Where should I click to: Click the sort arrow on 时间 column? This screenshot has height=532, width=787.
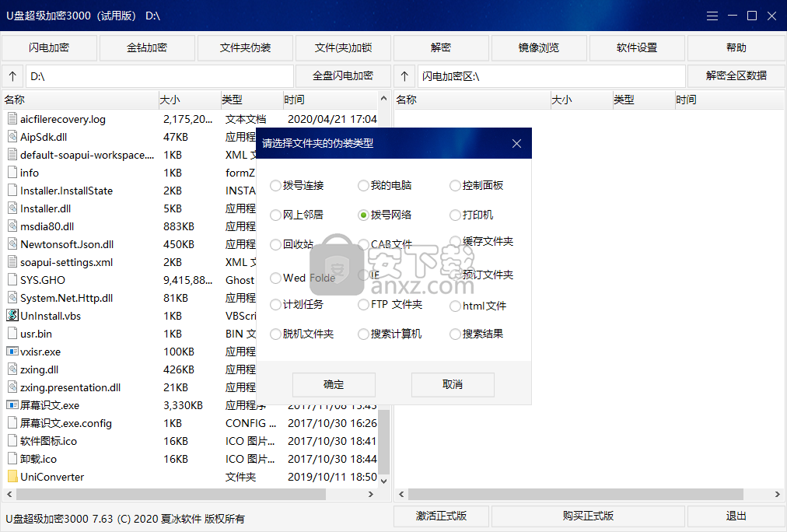pos(383,99)
